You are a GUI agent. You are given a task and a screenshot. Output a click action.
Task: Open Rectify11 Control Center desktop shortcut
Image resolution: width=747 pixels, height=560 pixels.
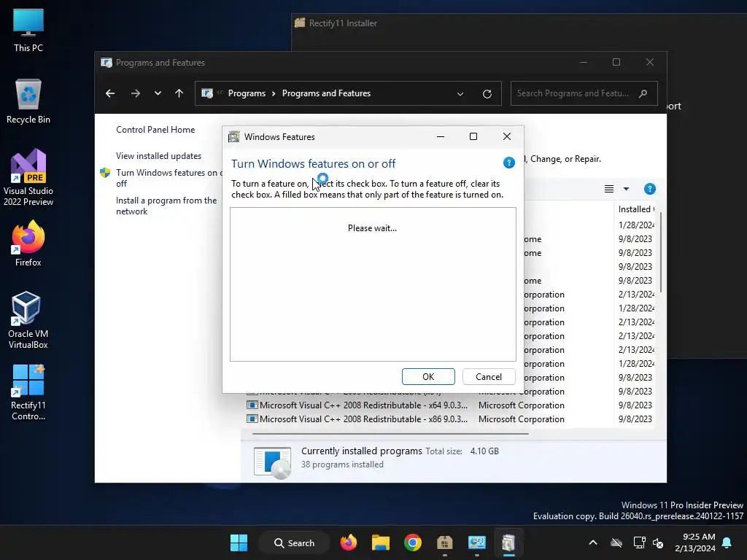tap(28, 392)
